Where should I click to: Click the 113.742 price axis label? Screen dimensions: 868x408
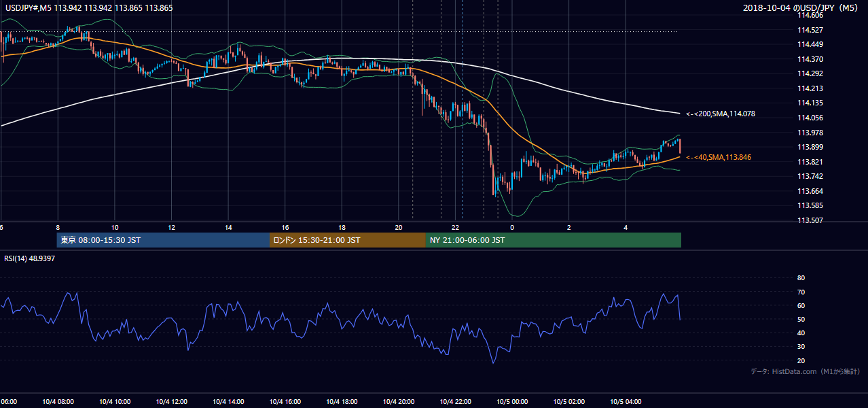point(810,176)
